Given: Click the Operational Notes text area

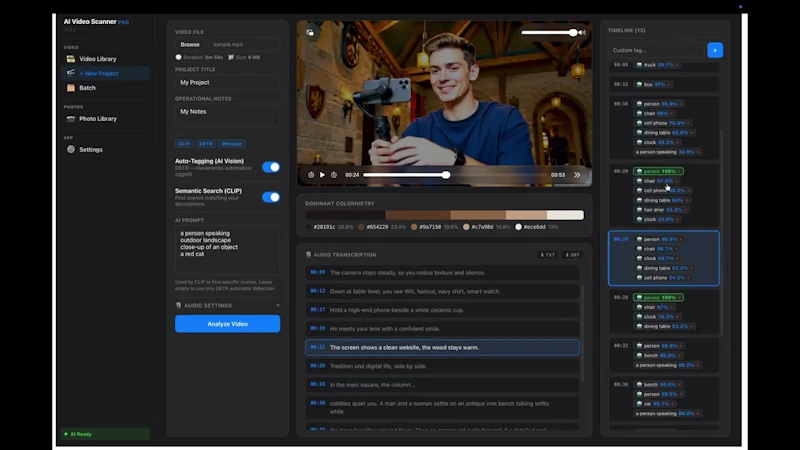Looking at the screenshot, I should tap(227, 115).
